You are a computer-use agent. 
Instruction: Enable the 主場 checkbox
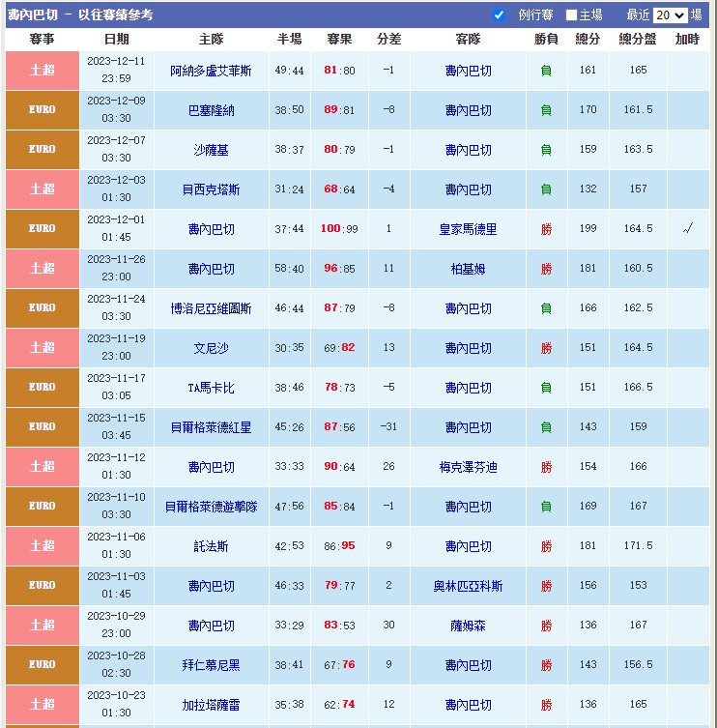(x=571, y=15)
